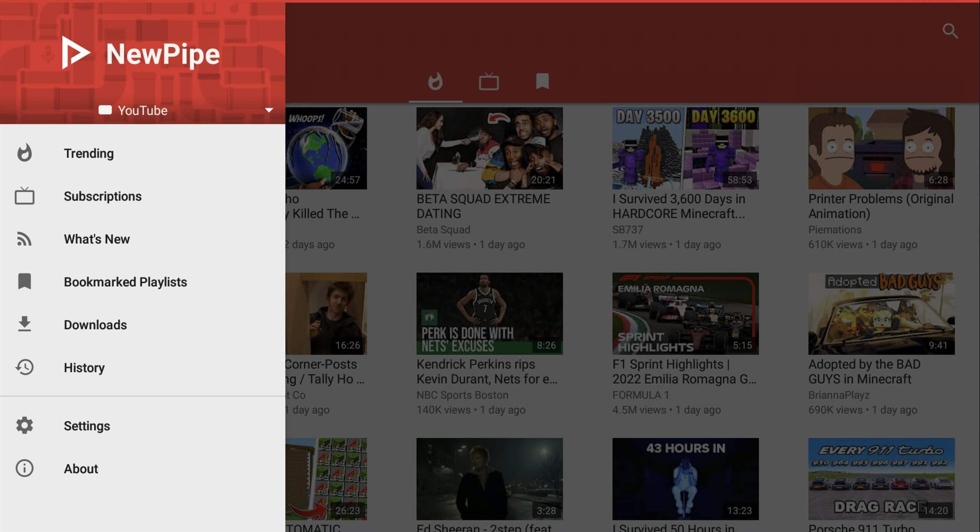The width and height of the screenshot is (980, 532).
Task: Click the Trending flame icon in drawer
Action: 24,153
